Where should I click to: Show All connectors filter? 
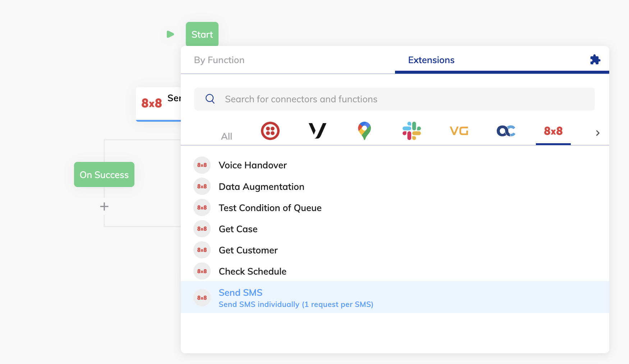coord(226,136)
